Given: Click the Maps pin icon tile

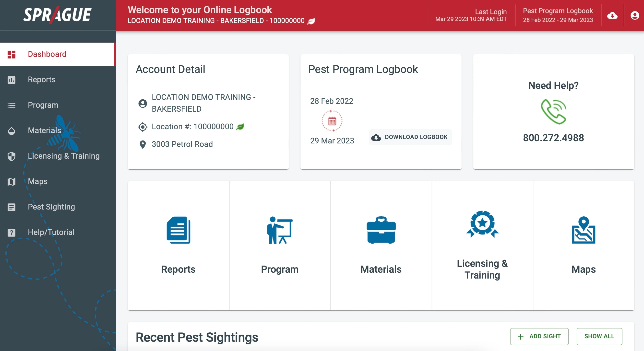Looking at the screenshot, I should click(x=583, y=230).
